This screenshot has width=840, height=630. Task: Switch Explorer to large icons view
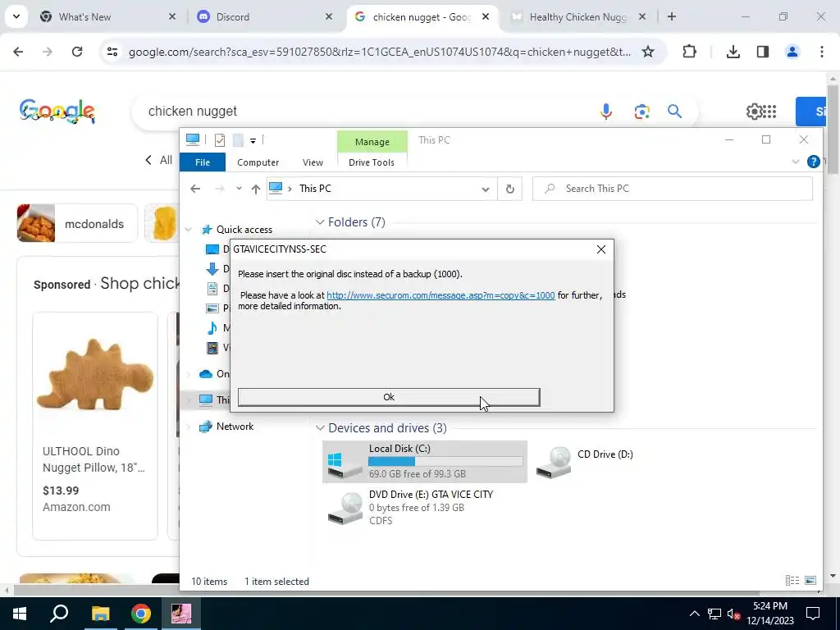click(810, 581)
